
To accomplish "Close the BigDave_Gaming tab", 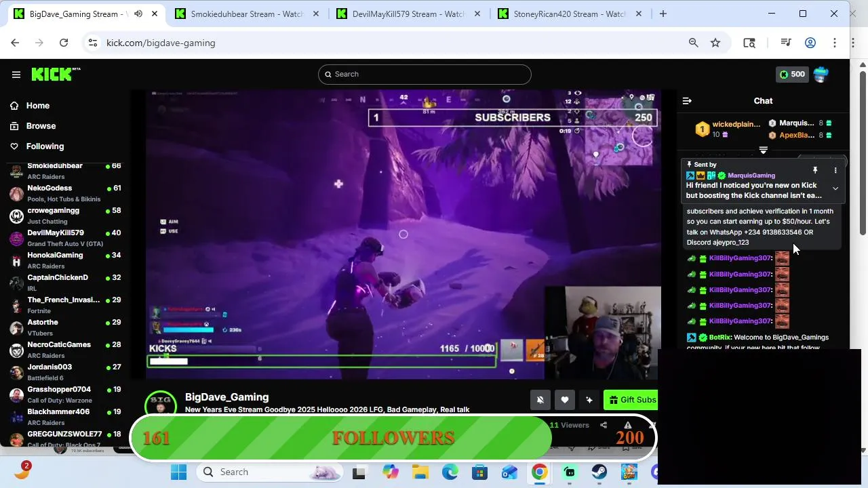I will click(155, 14).
